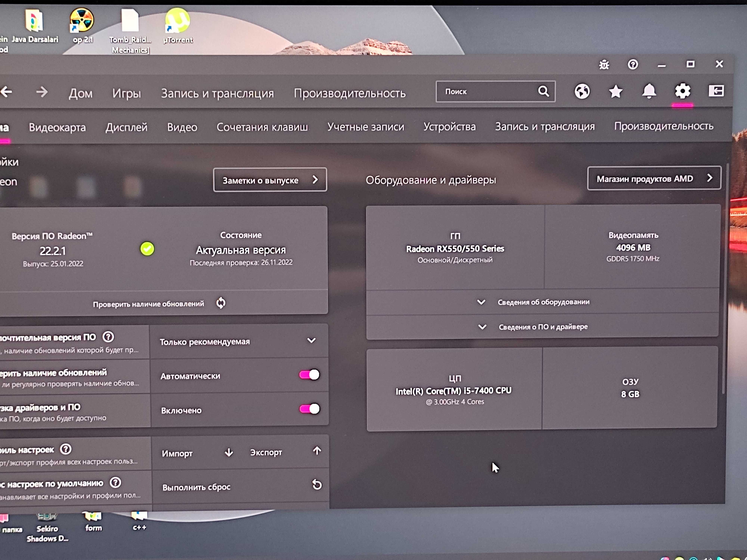The image size is (747, 560).
Task: Open Магазин продуктов AMD button
Action: [x=654, y=178]
